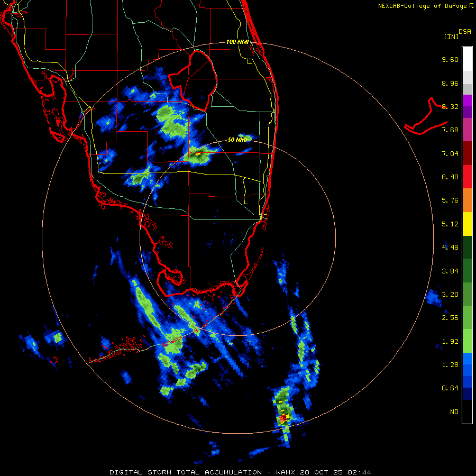476x476 pixels.
Task: Select the 8.96 legend value
Action: click(450, 83)
